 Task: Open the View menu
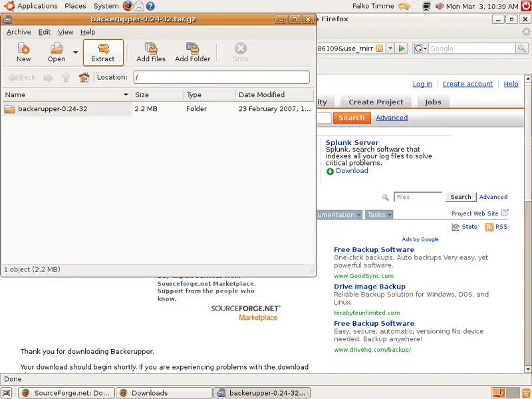point(65,32)
